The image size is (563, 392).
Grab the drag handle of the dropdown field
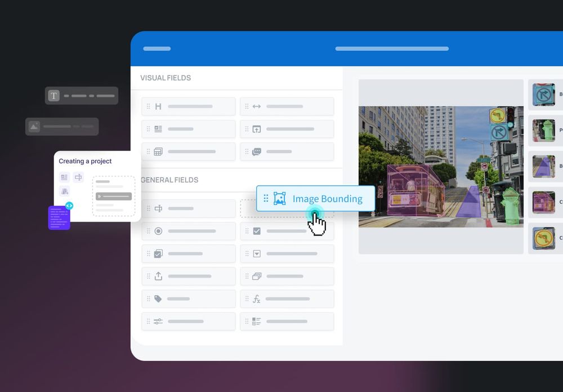(x=247, y=253)
